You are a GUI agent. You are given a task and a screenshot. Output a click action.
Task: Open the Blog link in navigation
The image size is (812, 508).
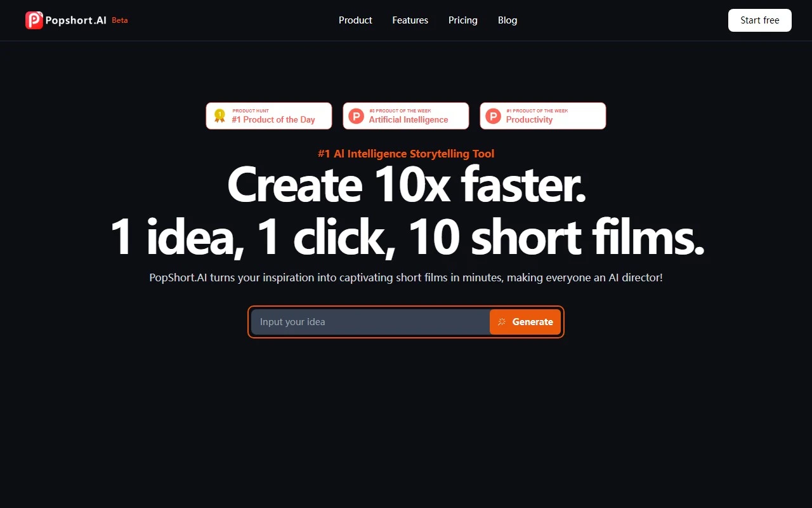pyautogui.click(x=507, y=20)
